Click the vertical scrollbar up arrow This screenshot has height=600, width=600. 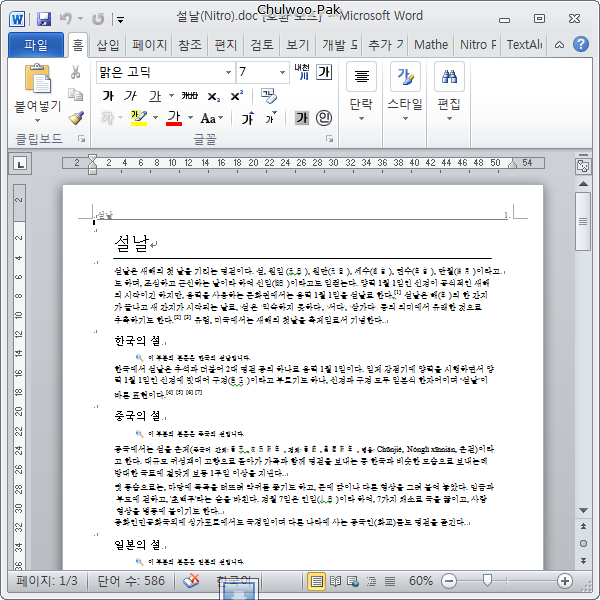tap(583, 184)
